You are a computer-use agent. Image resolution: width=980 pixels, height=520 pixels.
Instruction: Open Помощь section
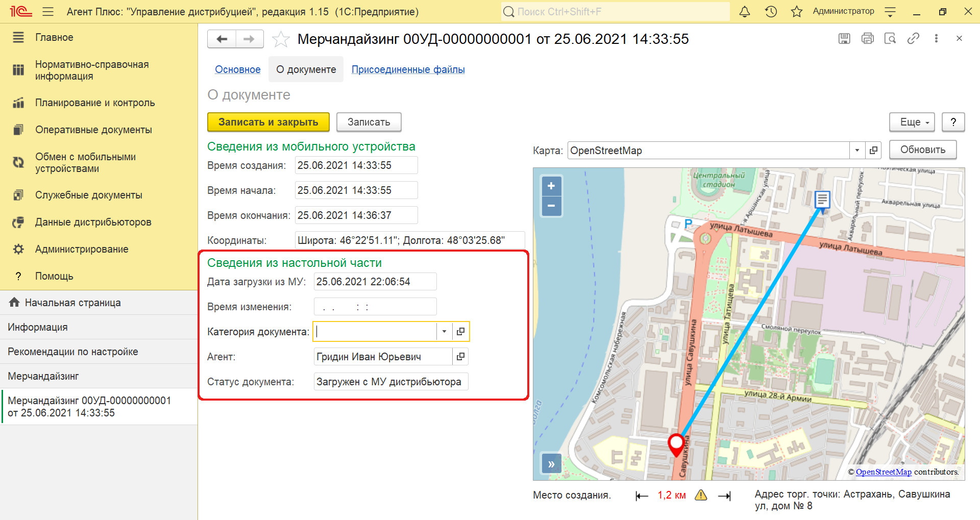pyautogui.click(x=99, y=276)
